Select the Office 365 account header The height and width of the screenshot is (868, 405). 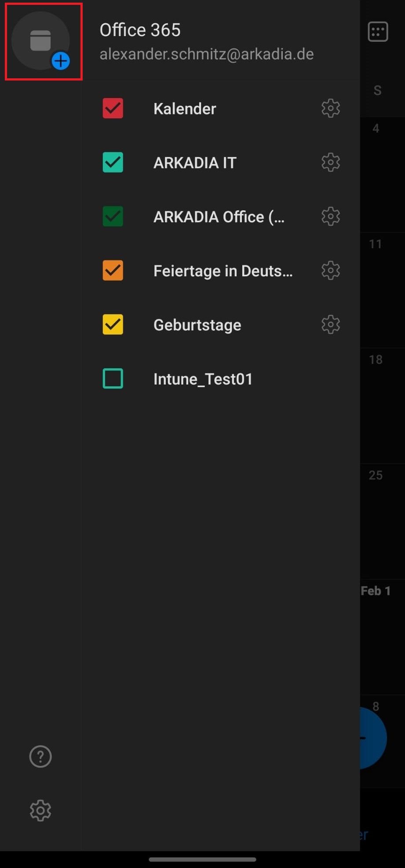[x=140, y=30]
